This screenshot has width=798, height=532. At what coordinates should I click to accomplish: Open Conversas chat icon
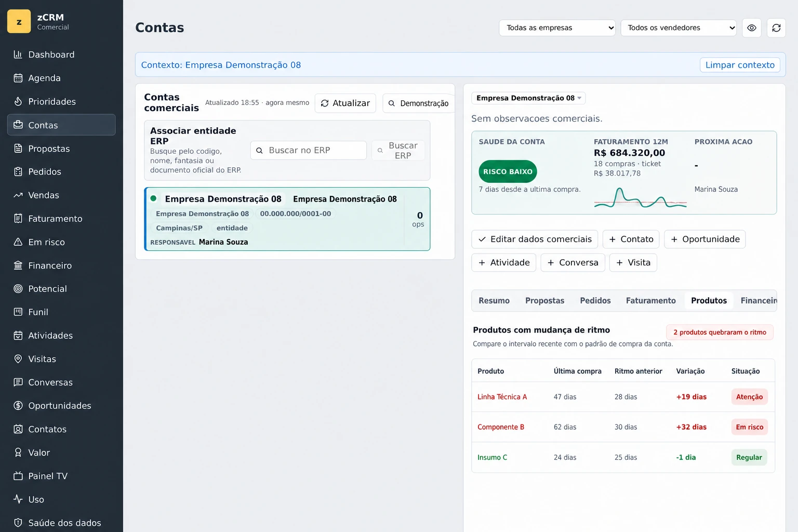(18, 382)
